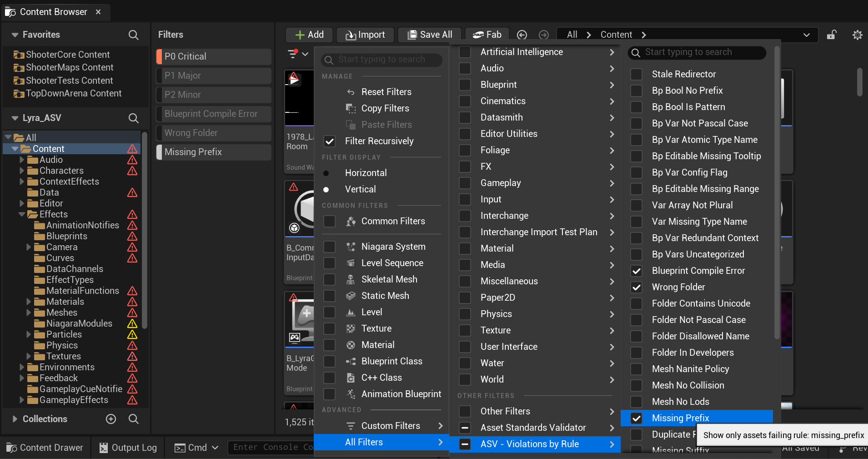
Task: Open the All Filters submenu
Action: click(x=382, y=442)
